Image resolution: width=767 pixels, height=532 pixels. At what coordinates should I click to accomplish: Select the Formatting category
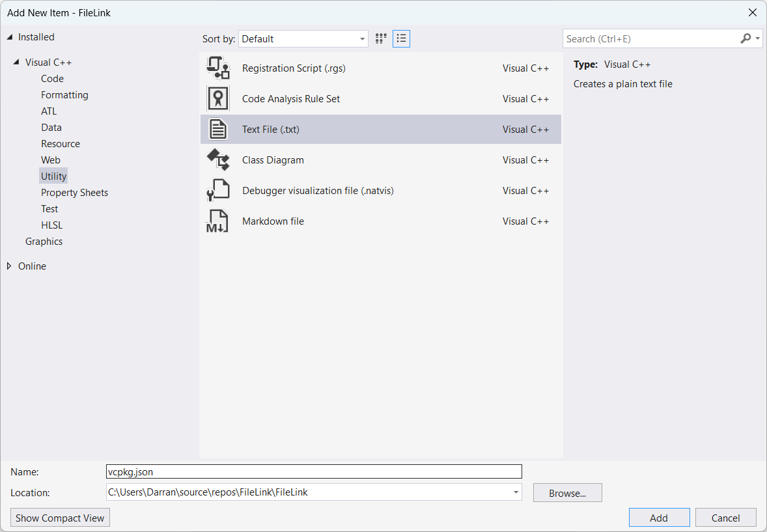pyautogui.click(x=64, y=95)
